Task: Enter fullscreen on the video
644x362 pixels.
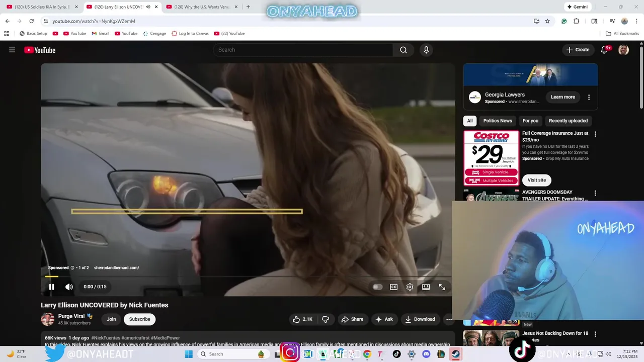Action: 442,287
